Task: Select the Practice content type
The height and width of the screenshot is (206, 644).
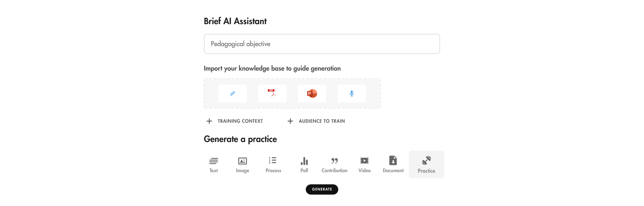Action: [426, 164]
